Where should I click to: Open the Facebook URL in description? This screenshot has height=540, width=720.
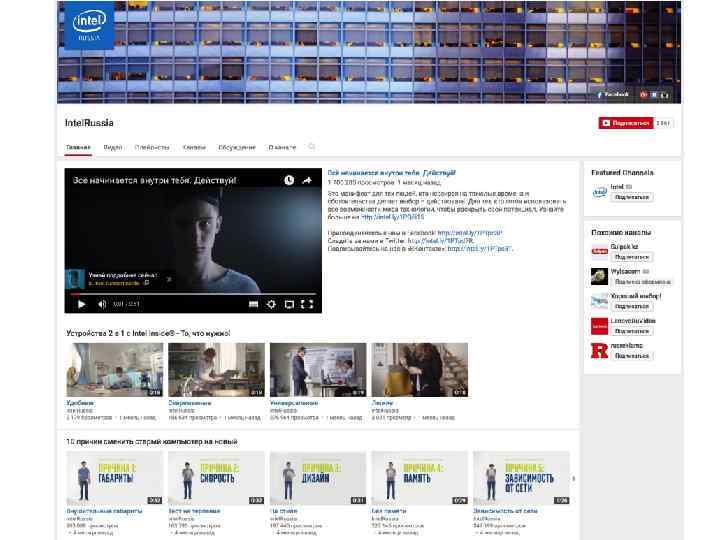pos(470,233)
